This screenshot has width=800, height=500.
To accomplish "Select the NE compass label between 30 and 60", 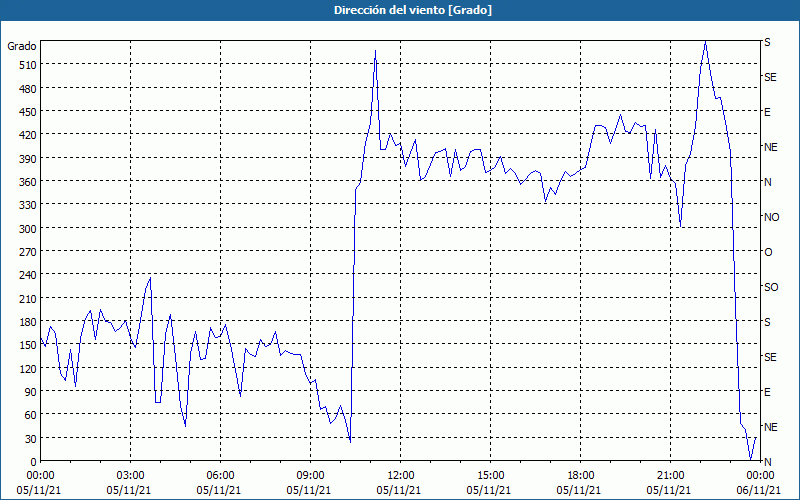I will [x=771, y=427].
